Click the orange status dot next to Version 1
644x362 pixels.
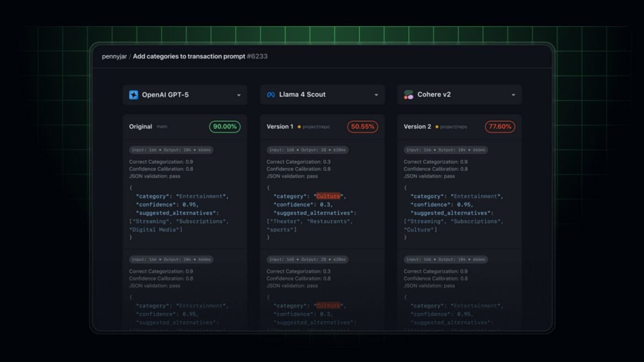299,127
